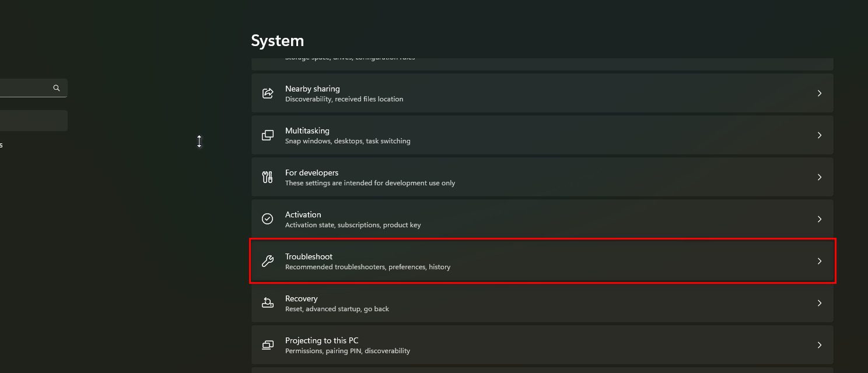Click the Activation checkmark circle icon
Screen dimensions: 868x373
coord(268,219)
